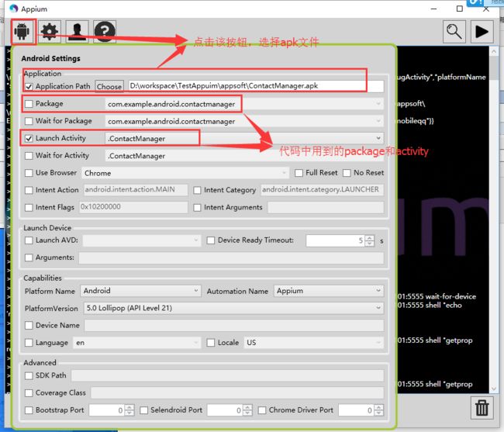This screenshot has height=432, width=504.
Task: Expand the Launch Activity dropdown
Action: (378, 139)
